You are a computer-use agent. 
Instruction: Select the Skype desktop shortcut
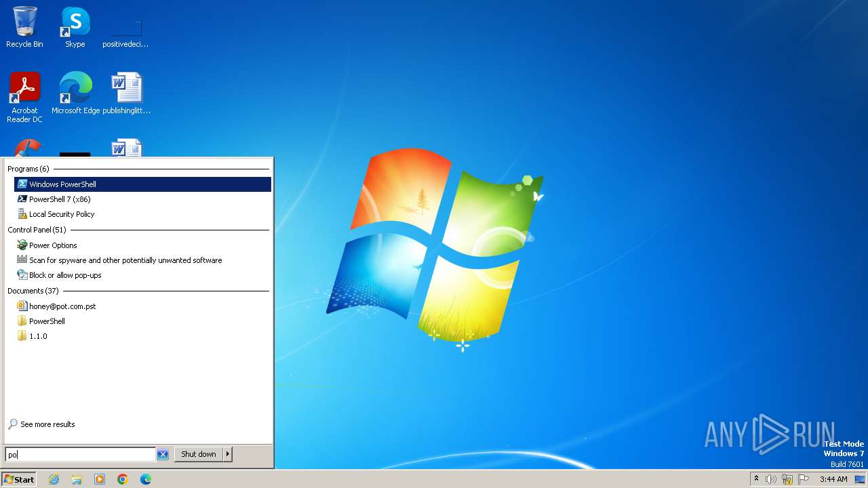(x=75, y=27)
